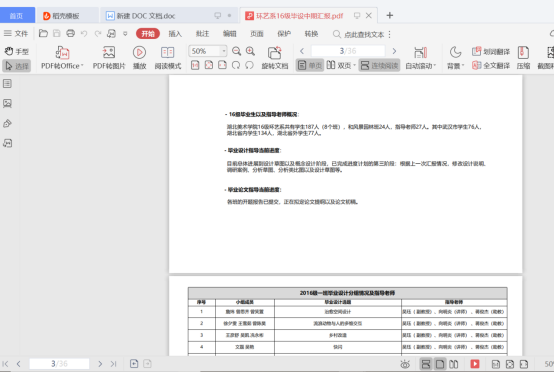Screen dimensions: 554x372
Task: Toggle continuous reading mode
Action: (x=379, y=65)
